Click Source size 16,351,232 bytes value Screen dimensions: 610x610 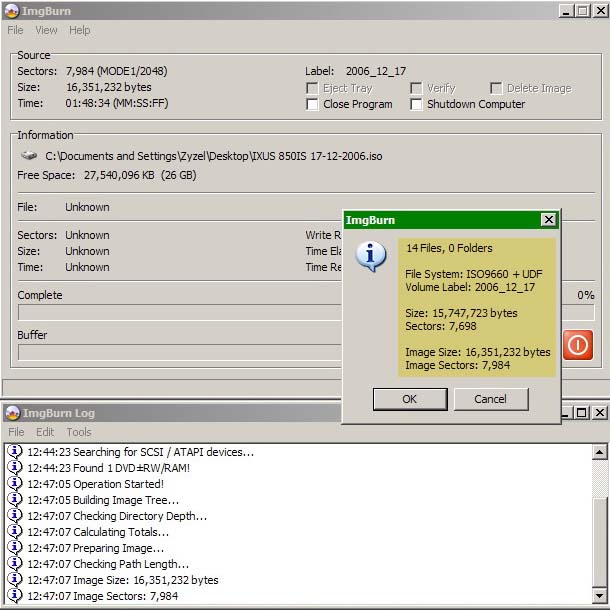(x=109, y=87)
